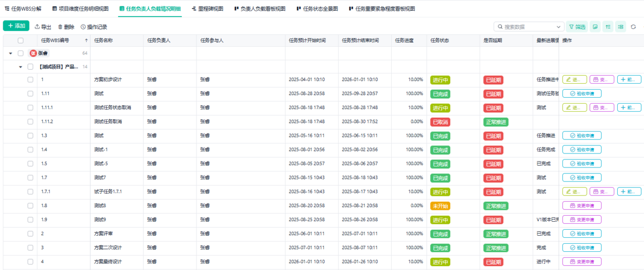The image size is (644, 270).
Task: Click the red 张睿 avatar icon
Action: (33, 53)
